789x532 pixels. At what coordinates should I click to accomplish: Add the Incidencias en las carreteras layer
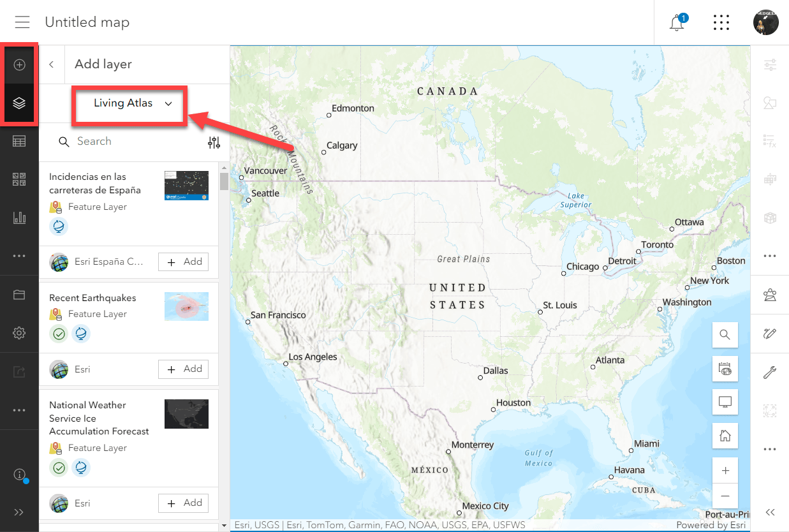click(x=184, y=262)
